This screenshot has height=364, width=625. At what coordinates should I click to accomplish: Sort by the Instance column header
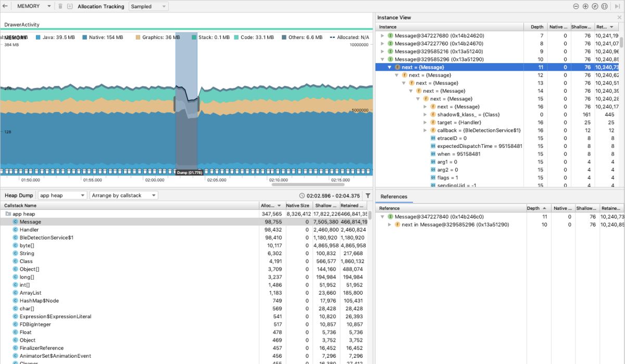pyautogui.click(x=450, y=27)
